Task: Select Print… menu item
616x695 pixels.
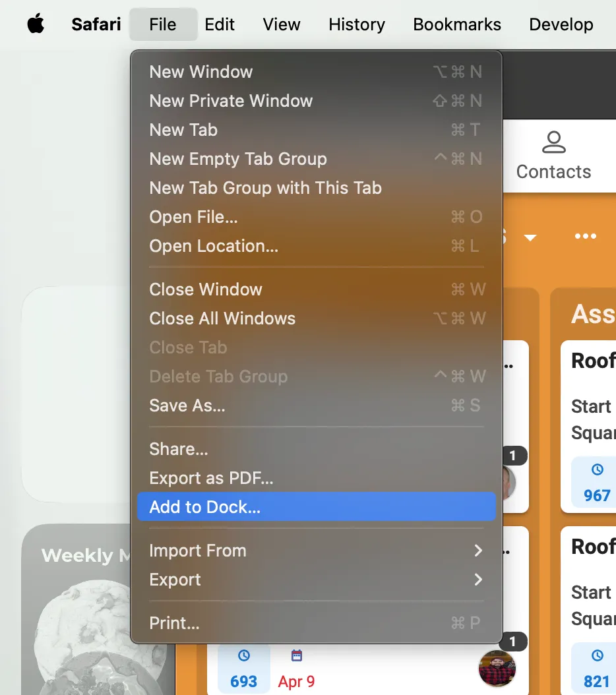Action: point(317,623)
